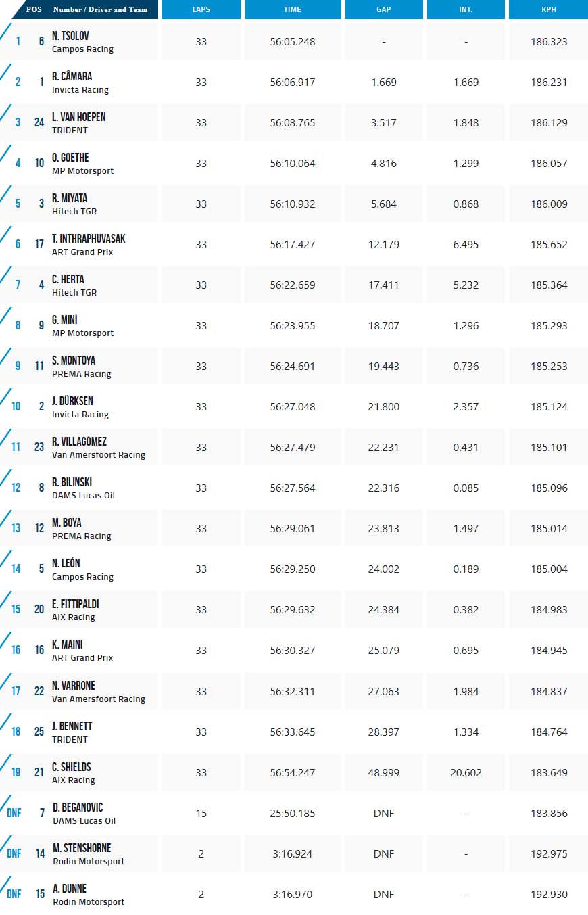Select R. Câmara driver name

(x=72, y=76)
